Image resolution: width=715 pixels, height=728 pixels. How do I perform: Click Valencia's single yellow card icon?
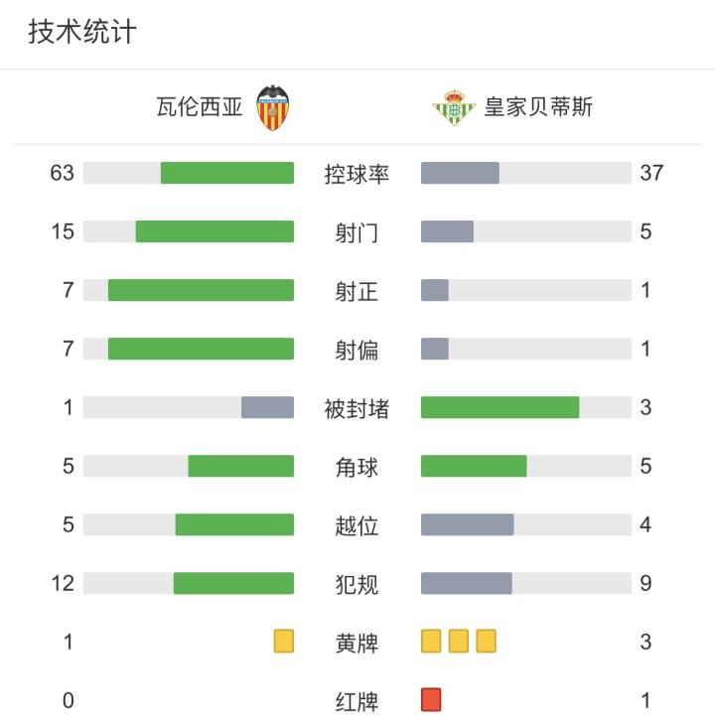284,642
